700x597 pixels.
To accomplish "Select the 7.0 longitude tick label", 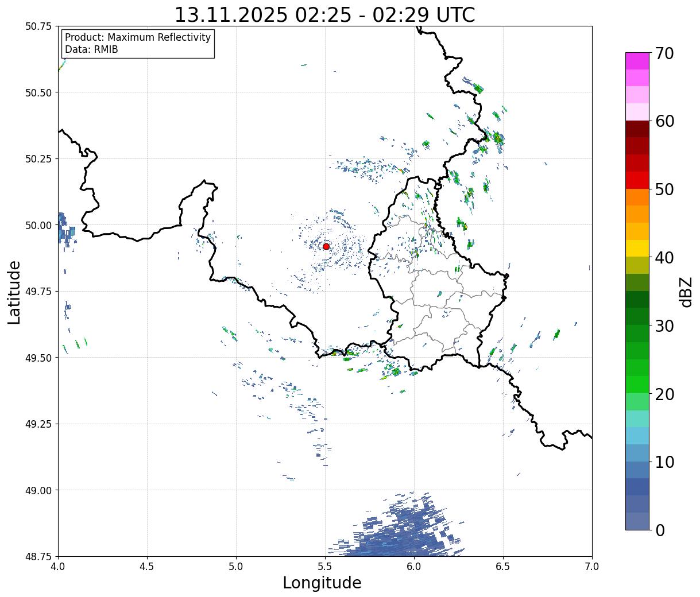I will coord(591,567).
